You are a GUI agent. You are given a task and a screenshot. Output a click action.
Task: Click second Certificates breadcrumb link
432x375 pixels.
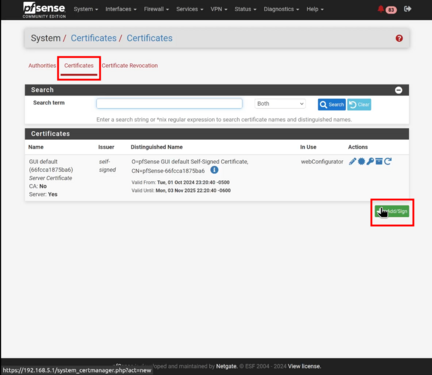click(x=150, y=38)
